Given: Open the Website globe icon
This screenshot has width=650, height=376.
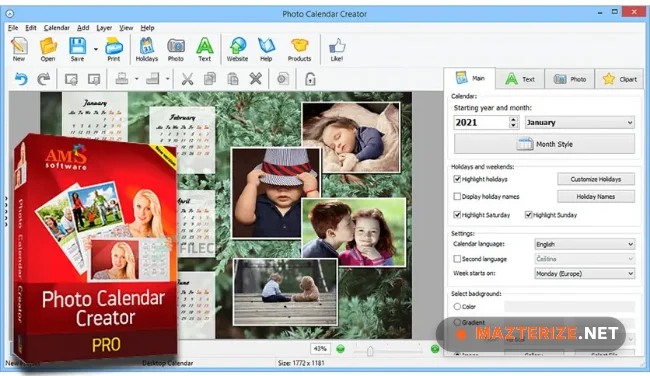Looking at the screenshot, I should [x=238, y=49].
